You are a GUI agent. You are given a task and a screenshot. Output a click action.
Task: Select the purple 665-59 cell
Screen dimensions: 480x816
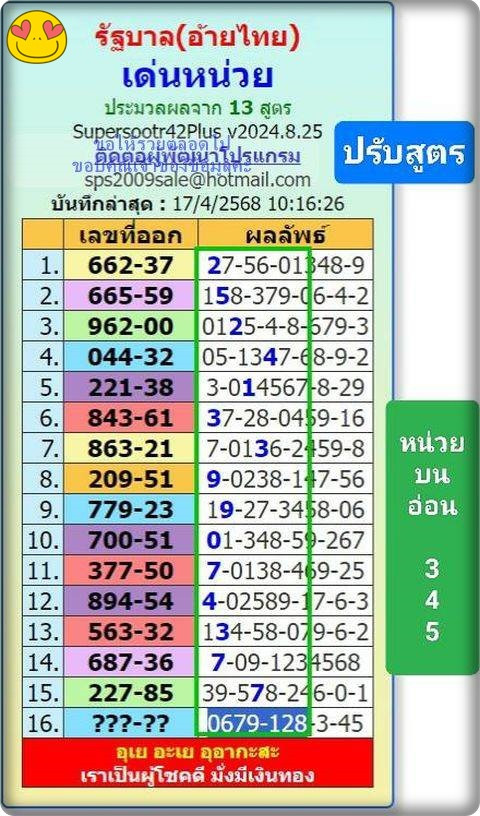click(130, 296)
